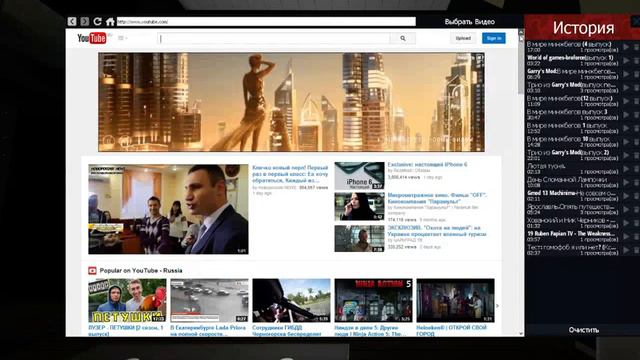Viewport: 640px width, 360px height.
Task: Play the 'Хованский и Ник Черников' entry
Action: coord(627,223)
